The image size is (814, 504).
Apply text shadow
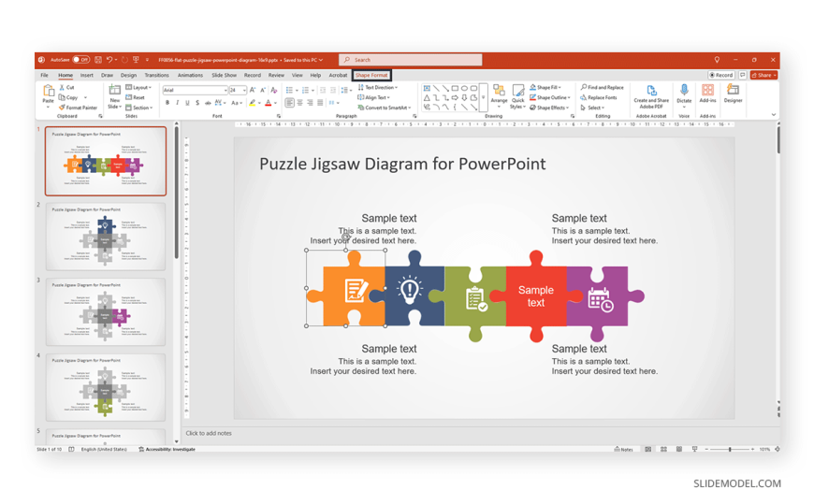pyautogui.click(x=197, y=103)
